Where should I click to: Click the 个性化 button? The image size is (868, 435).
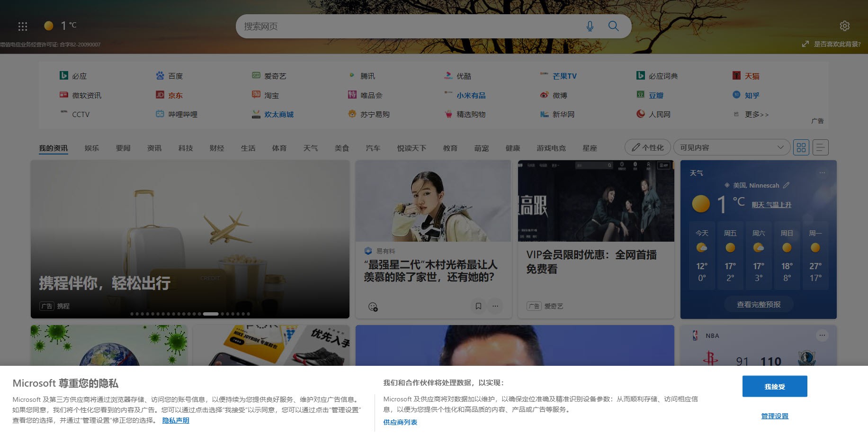(x=648, y=147)
